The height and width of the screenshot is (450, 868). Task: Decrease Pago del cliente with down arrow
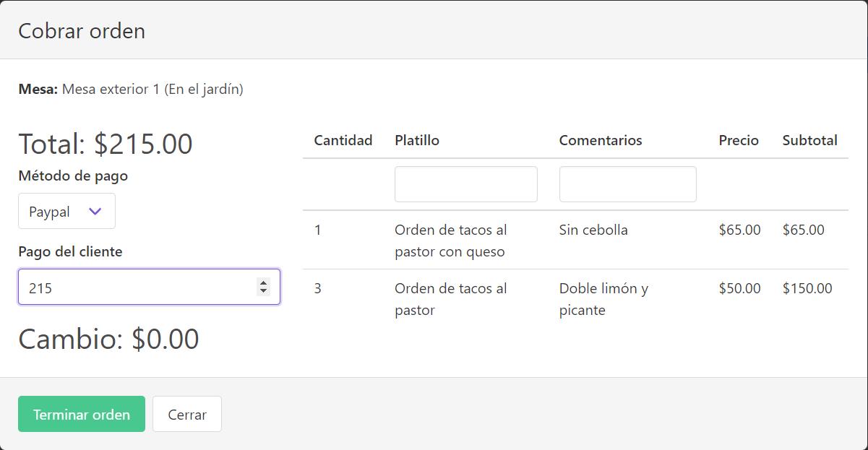pos(263,292)
